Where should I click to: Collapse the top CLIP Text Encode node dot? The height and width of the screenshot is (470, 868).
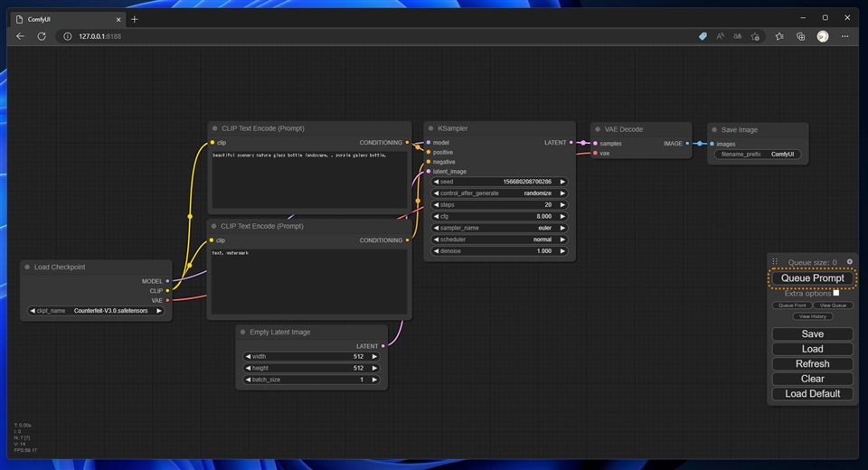tap(215, 128)
